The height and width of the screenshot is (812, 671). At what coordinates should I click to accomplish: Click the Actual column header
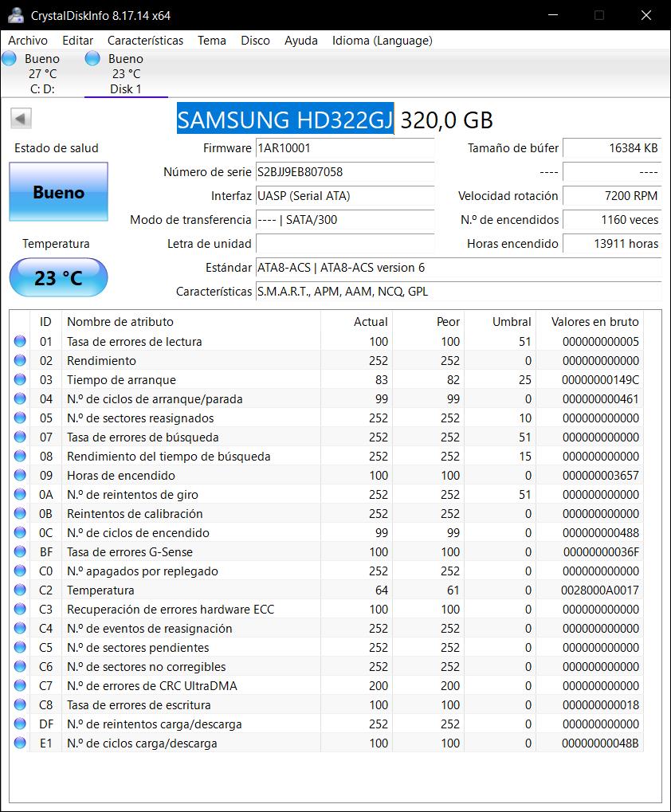coord(356,322)
